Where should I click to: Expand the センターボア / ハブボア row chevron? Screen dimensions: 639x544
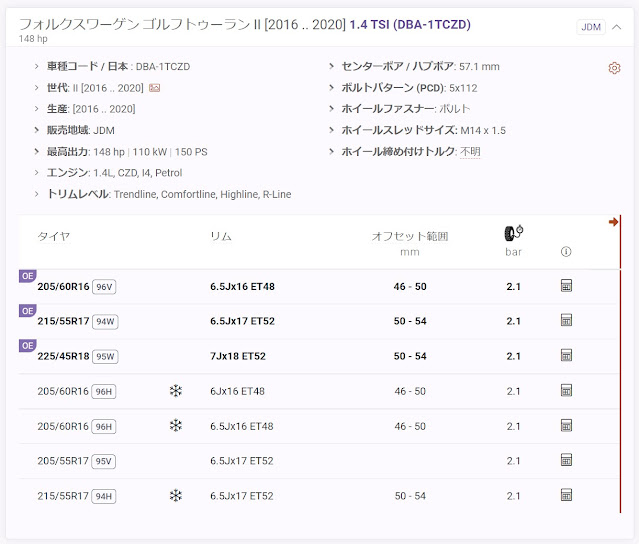331,66
